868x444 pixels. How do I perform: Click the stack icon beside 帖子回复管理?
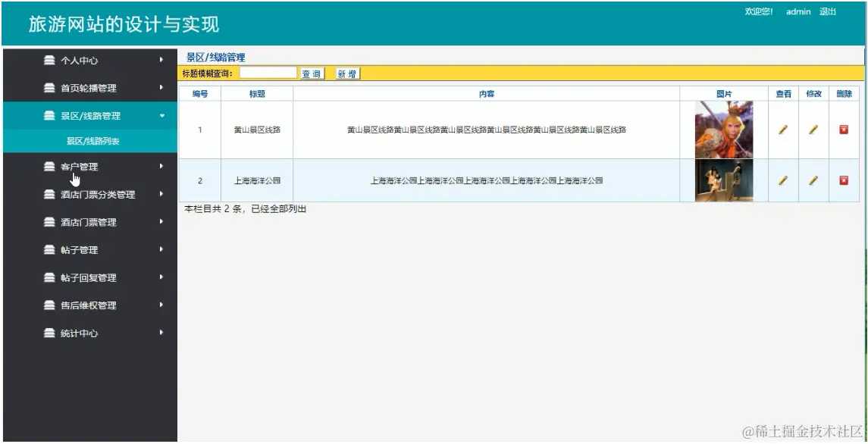[50, 277]
